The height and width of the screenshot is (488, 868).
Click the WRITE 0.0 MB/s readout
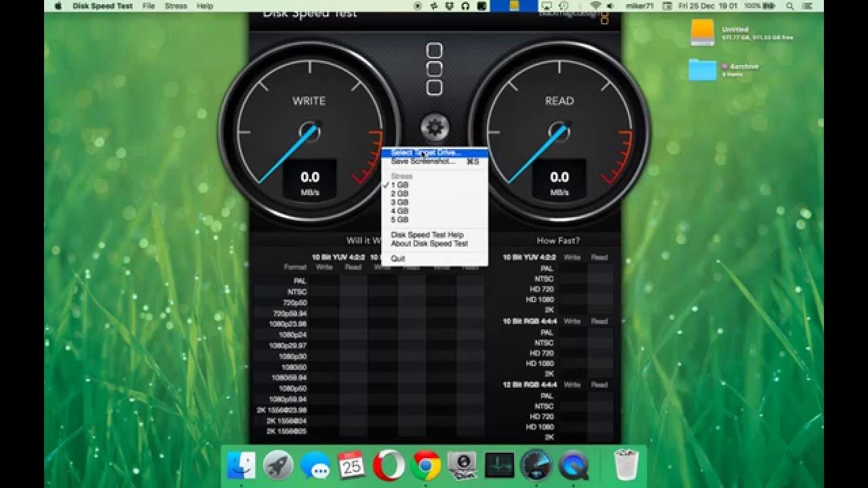pyautogui.click(x=310, y=181)
